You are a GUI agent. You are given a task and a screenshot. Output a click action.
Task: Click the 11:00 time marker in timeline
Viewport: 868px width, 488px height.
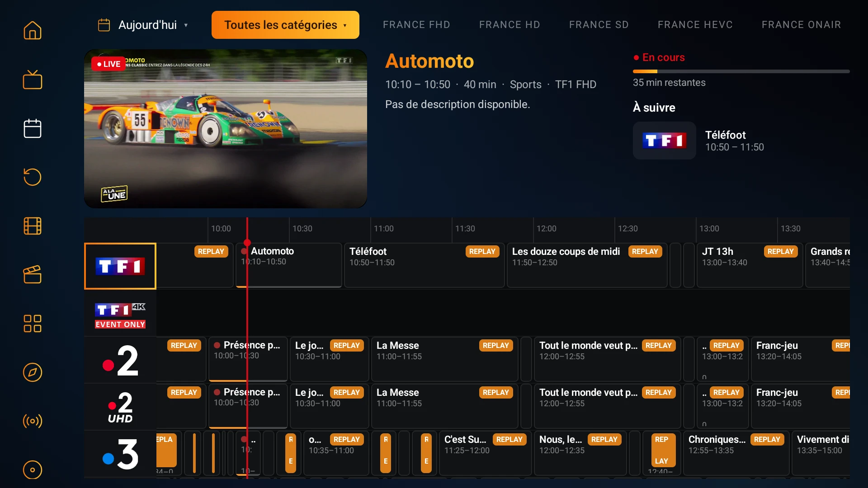point(383,229)
